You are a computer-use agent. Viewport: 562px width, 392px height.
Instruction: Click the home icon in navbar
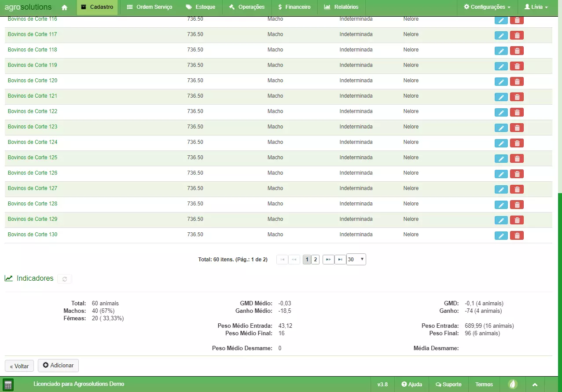tap(65, 7)
